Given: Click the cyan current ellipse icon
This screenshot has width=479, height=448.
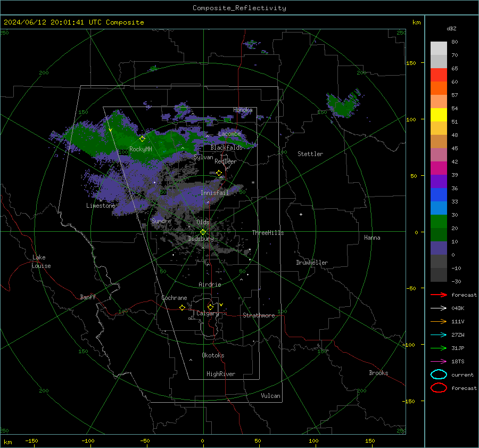Looking at the screenshot, I should pos(439,374).
